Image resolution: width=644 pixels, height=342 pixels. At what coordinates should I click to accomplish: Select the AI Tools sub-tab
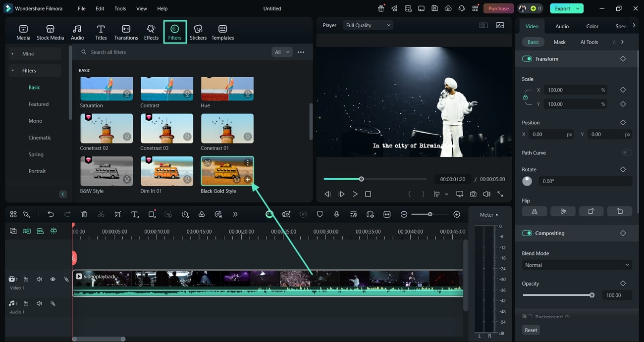tap(589, 42)
